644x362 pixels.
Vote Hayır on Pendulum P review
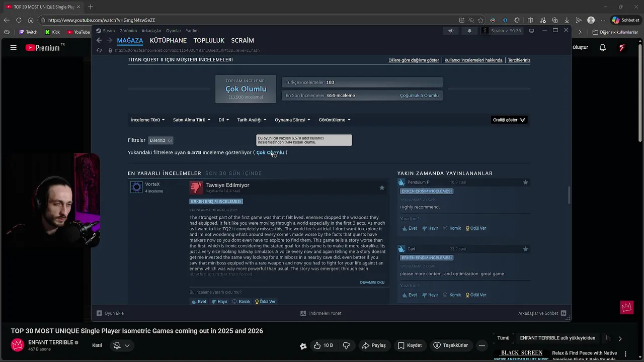(430, 228)
